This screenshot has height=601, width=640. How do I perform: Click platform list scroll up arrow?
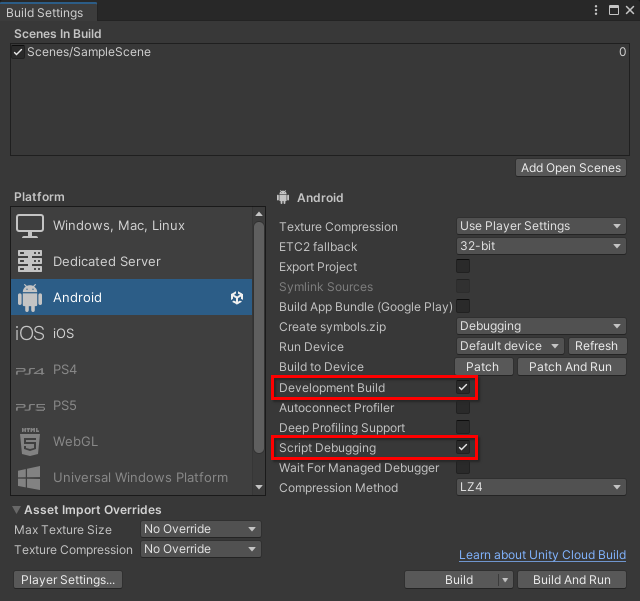pyautogui.click(x=259, y=214)
